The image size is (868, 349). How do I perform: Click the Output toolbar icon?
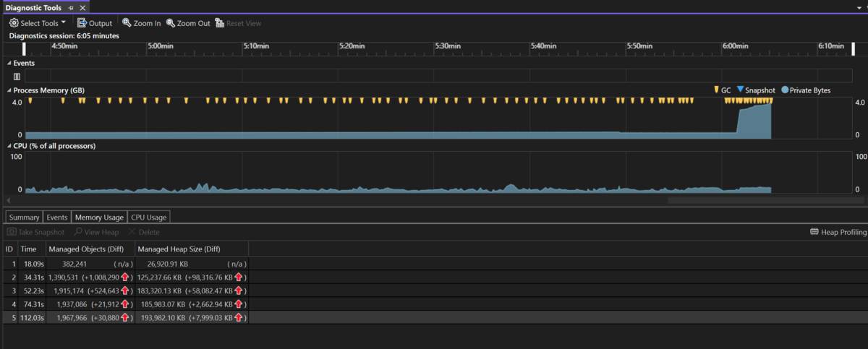tap(82, 23)
